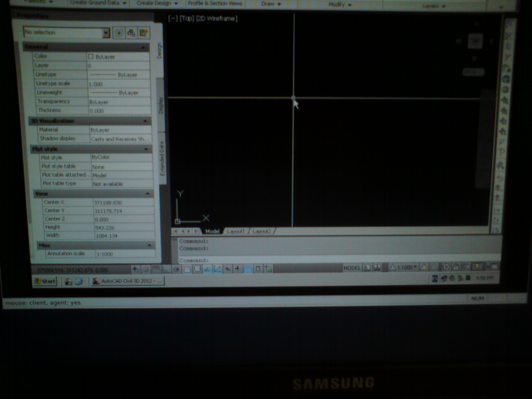Switch to the Layout1 tab
Screen dimensions: 532x399
point(235,231)
